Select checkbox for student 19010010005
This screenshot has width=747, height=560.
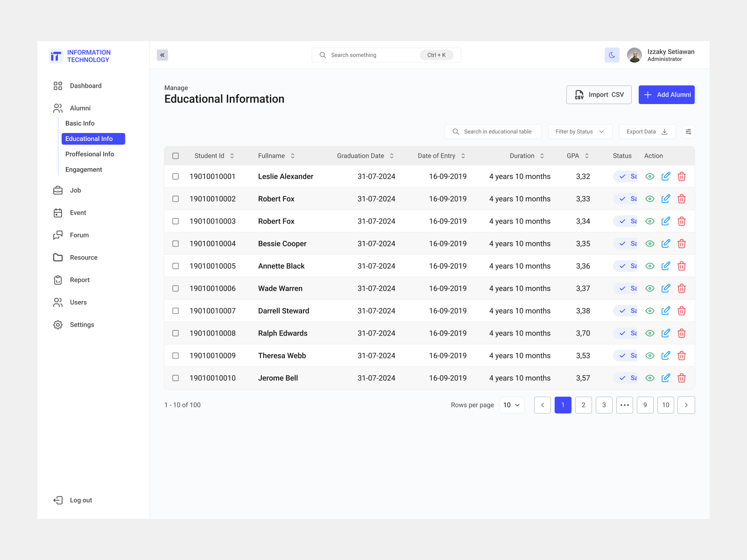pos(176,266)
